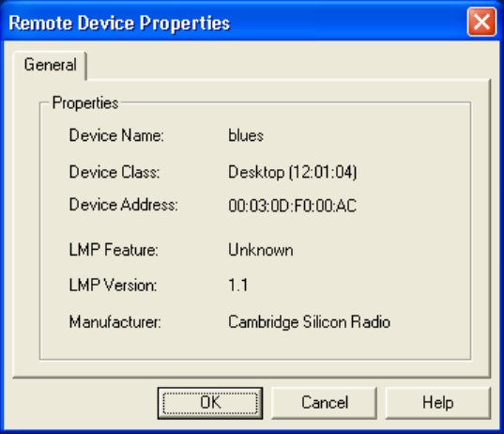
Task: Click the Cambridge Silicon Radio manufacturer text
Action: click(x=309, y=322)
